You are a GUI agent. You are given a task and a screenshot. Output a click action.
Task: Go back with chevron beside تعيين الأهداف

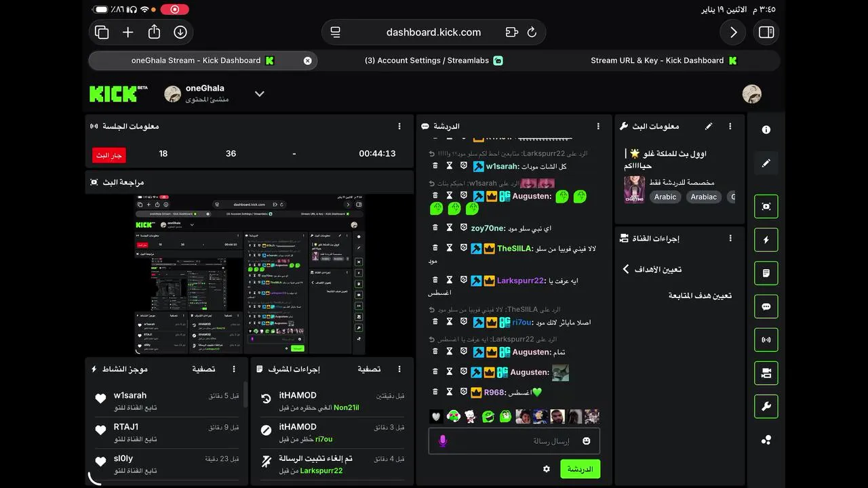pyautogui.click(x=625, y=269)
